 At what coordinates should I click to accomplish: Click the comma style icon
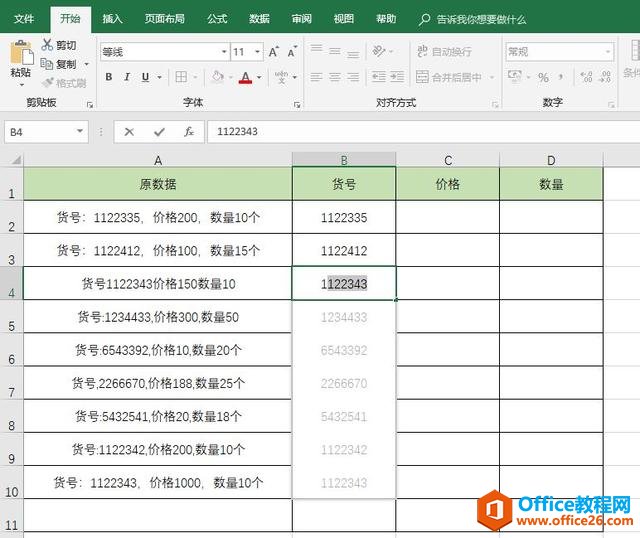(x=561, y=76)
